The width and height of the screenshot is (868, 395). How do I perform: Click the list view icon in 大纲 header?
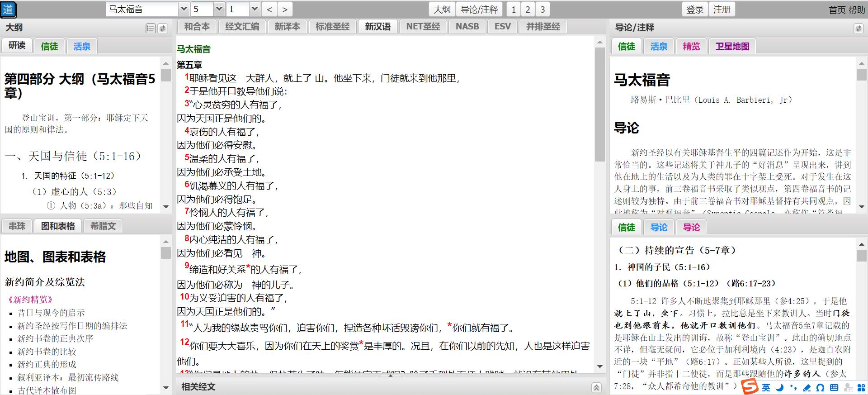point(151,29)
